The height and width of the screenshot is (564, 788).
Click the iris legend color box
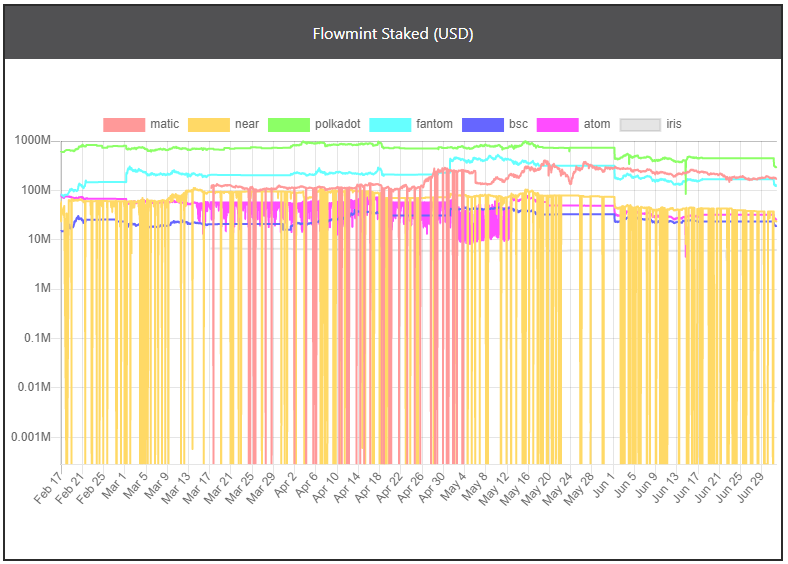click(x=640, y=125)
